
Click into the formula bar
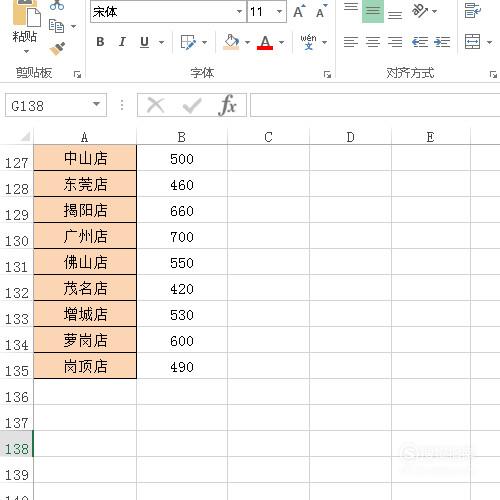(x=375, y=105)
